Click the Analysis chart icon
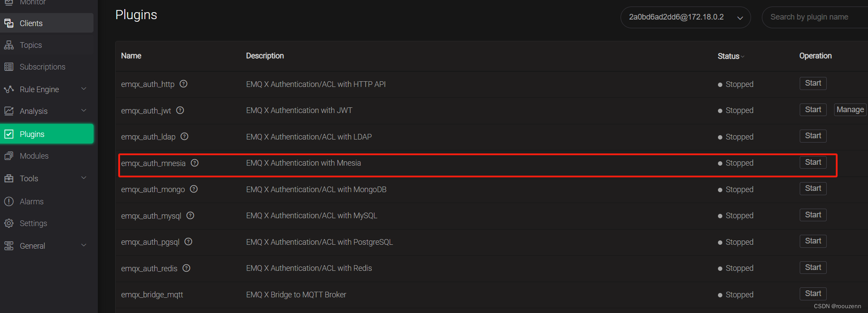The image size is (868, 313). tap(9, 111)
